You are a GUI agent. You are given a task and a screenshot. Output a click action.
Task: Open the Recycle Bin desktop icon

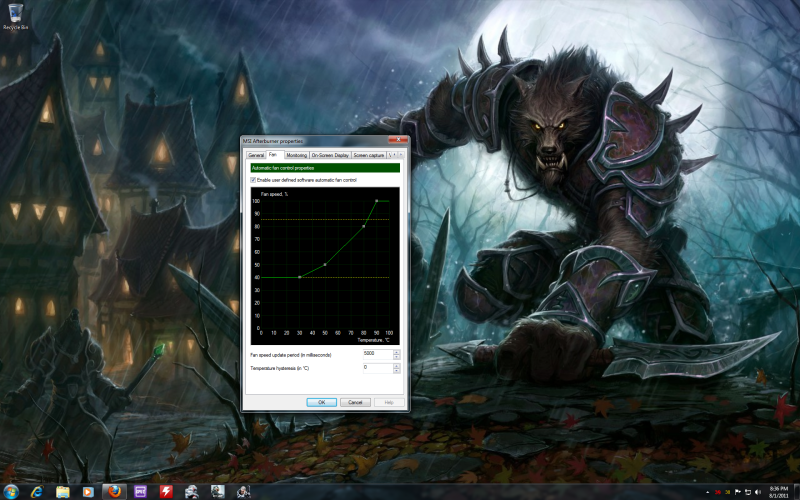(x=15, y=17)
